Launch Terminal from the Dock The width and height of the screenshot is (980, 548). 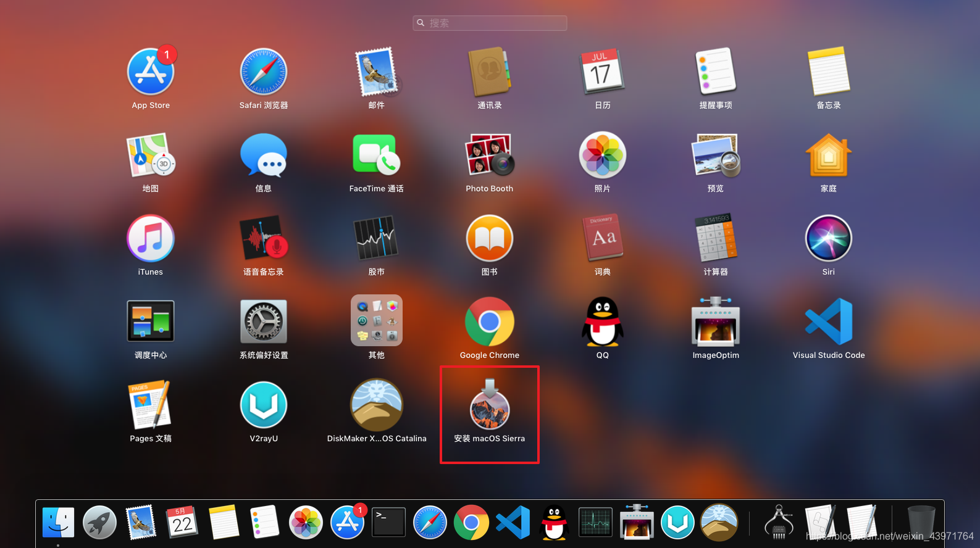click(x=388, y=523)
